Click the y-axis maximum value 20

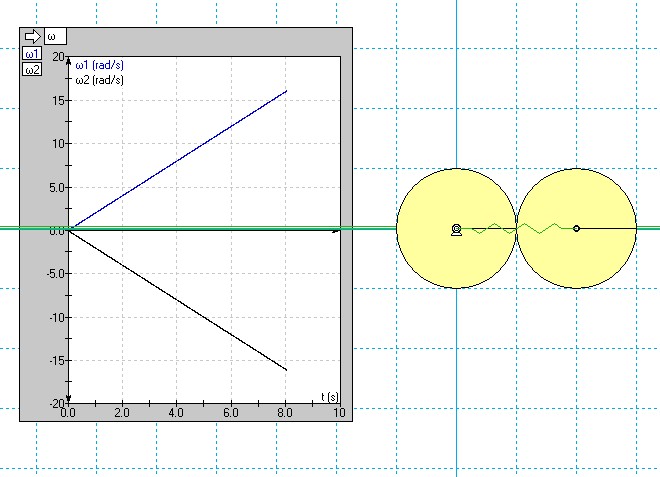pos(57,57)
